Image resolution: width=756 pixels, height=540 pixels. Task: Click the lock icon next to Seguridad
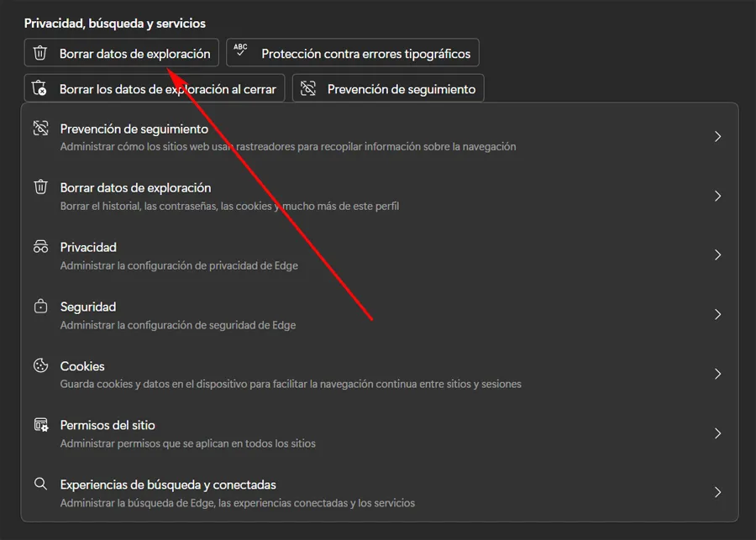tap(39, 307)
